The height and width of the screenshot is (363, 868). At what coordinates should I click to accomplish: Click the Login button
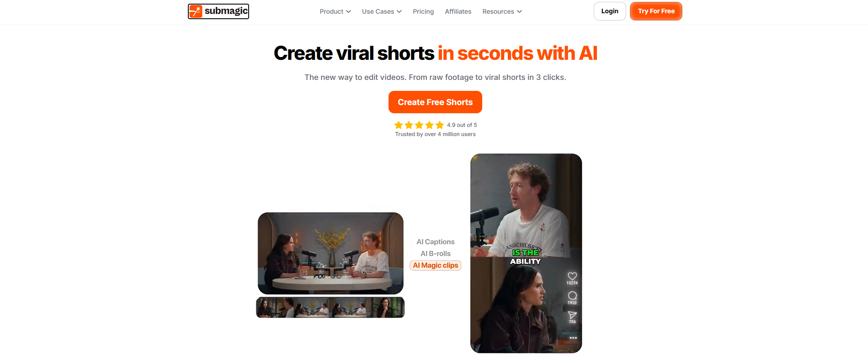(610, 11)
